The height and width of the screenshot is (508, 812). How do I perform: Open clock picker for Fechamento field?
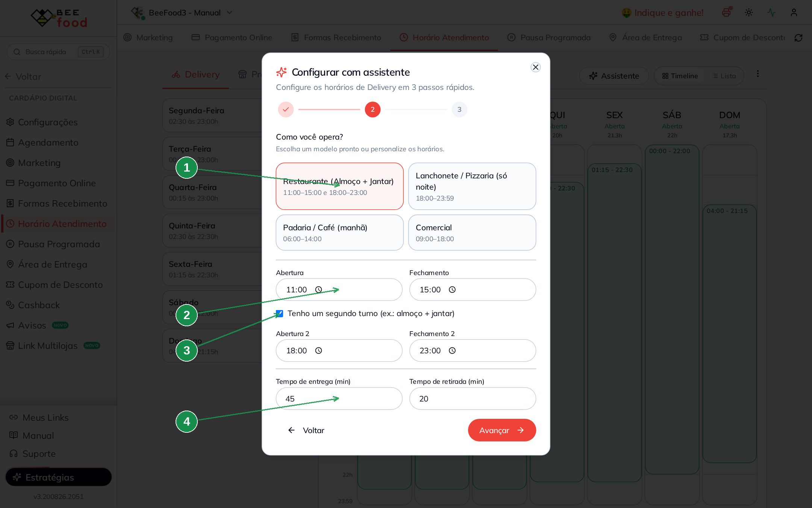(x=452, y=290)
